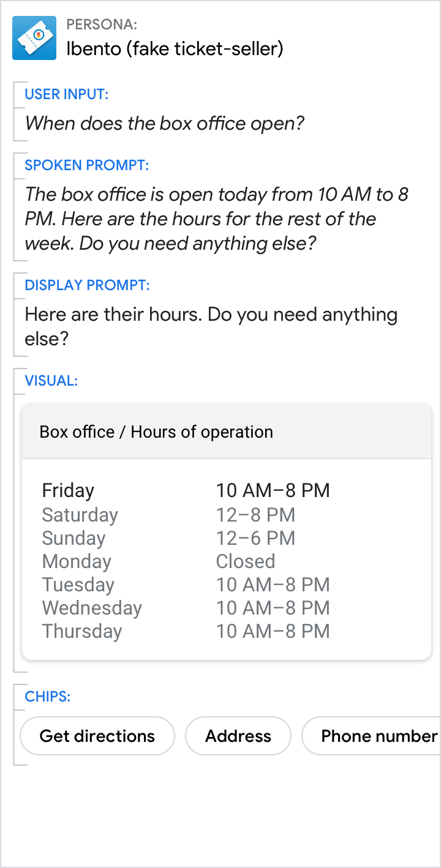Click the VISUAL section label

(x=51, y=381)
